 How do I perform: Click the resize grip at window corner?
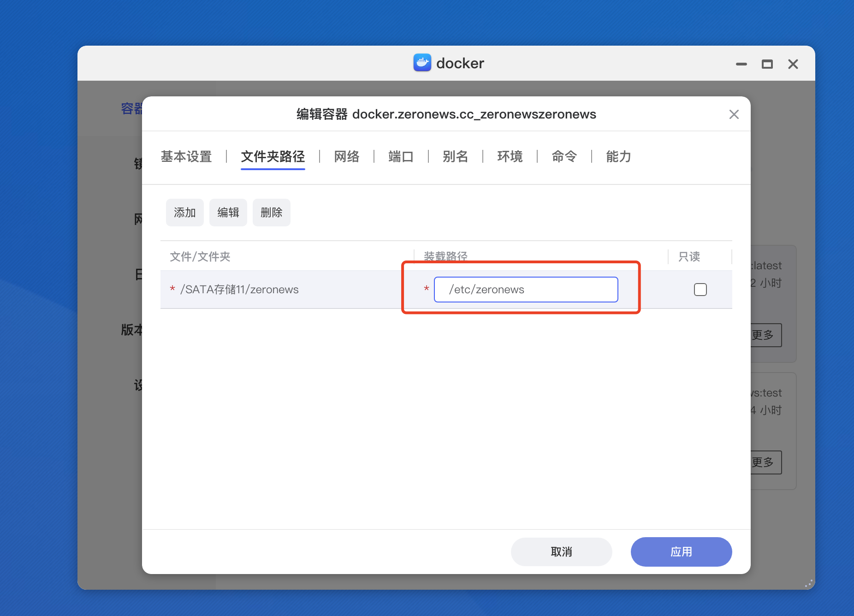(808, 583)
